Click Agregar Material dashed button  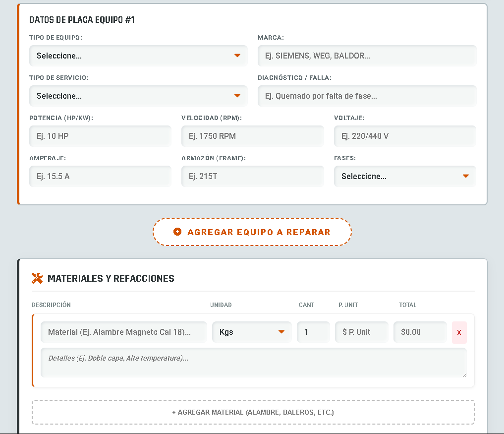pos(253,412)
